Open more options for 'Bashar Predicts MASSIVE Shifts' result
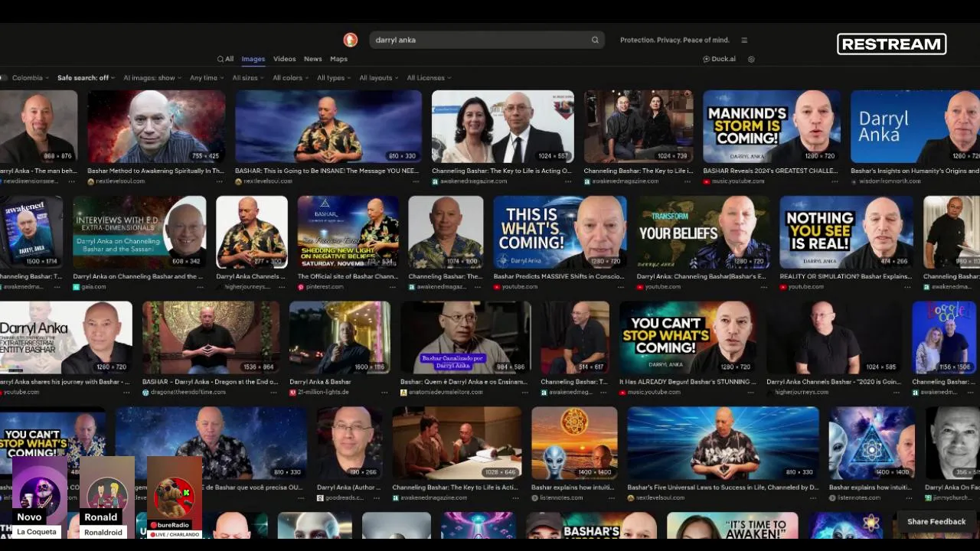 tap(621, 287)
